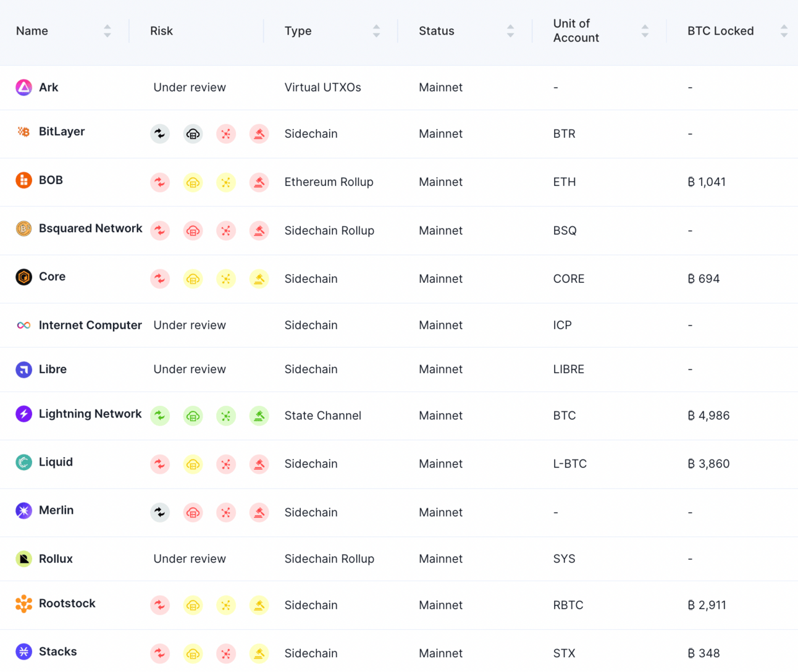
Task: Click the red cloud-server icon for Merlin
Action: (x=193, y=512)
